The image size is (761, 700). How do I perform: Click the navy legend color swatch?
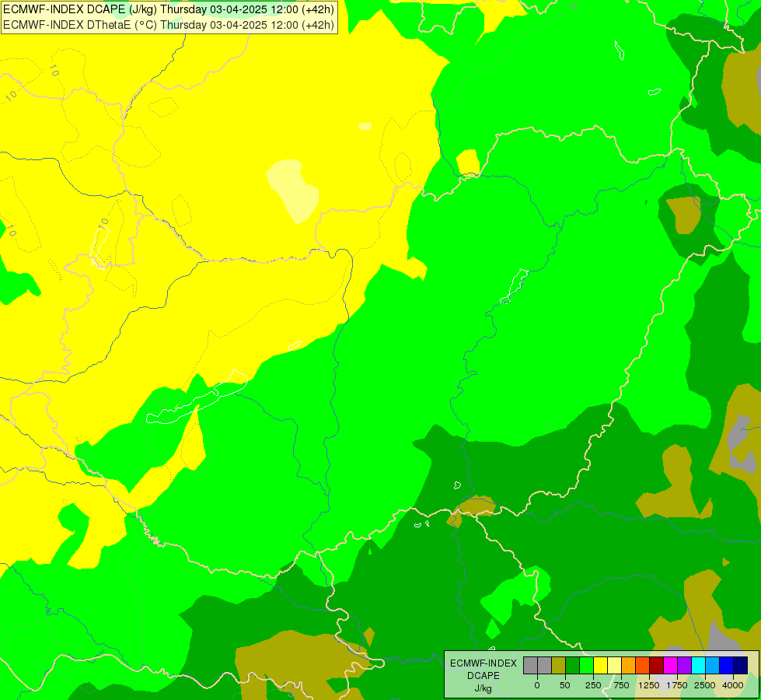coord(740,665)
